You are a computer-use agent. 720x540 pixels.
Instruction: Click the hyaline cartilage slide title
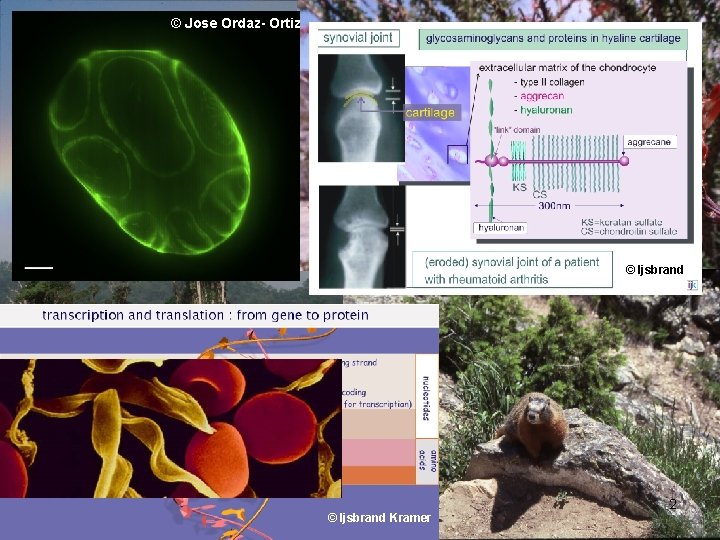pyautogui.click(x=553, y=39)
